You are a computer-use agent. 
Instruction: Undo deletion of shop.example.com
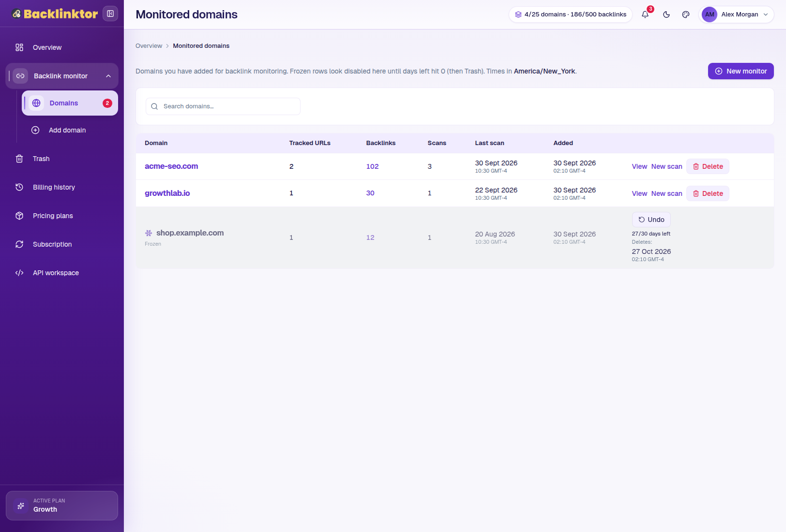(651, 220)
